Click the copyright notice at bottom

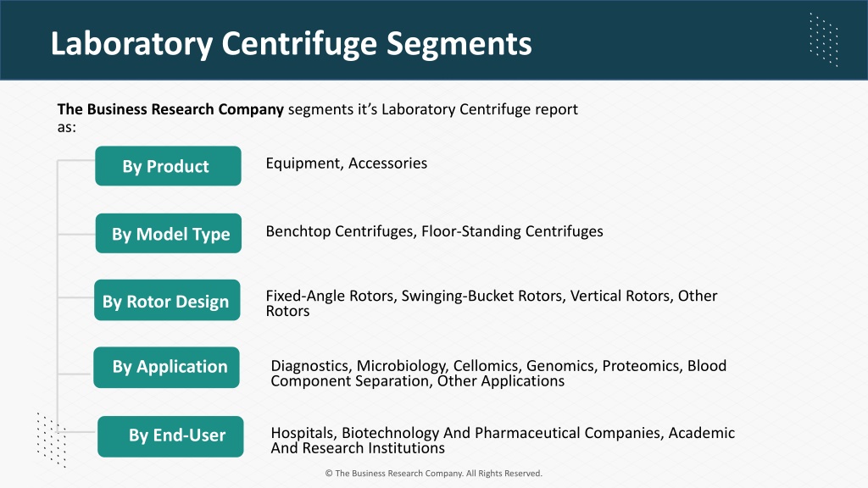[433, 474]
